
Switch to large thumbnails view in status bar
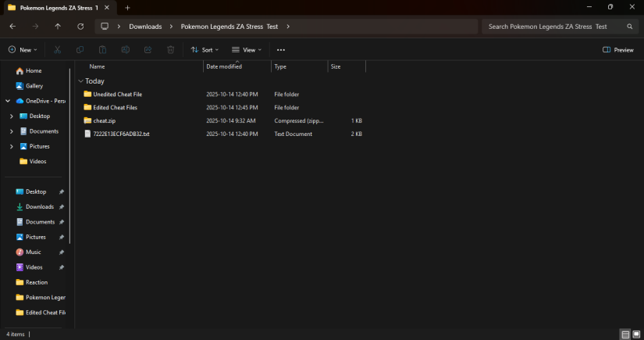(x=636, y=335)
